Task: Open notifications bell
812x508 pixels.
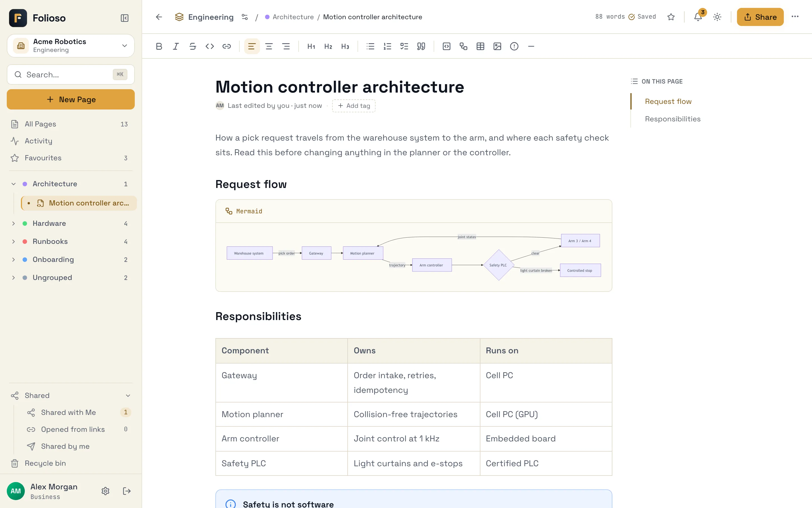Action: coord(698,17)
